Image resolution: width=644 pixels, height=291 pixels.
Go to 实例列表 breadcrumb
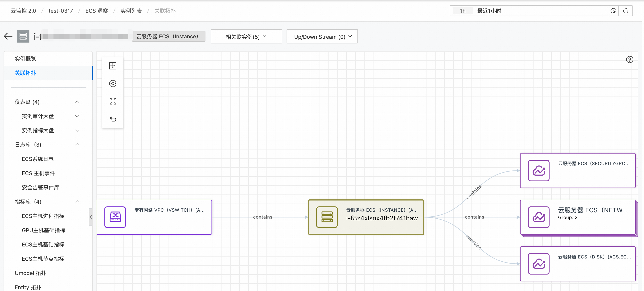coord(131,11)
